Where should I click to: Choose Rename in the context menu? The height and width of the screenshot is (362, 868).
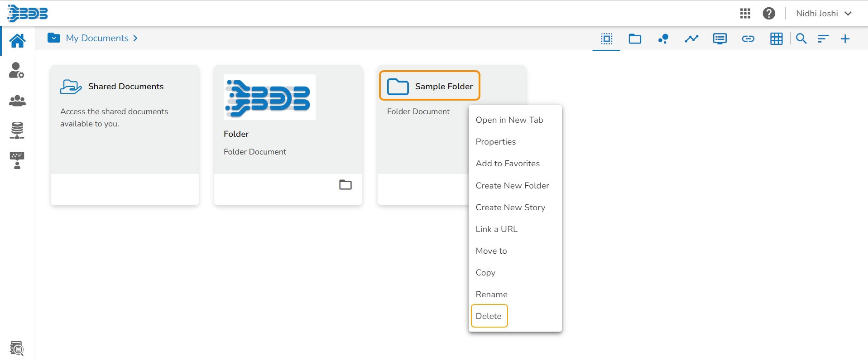coord(491,294)
